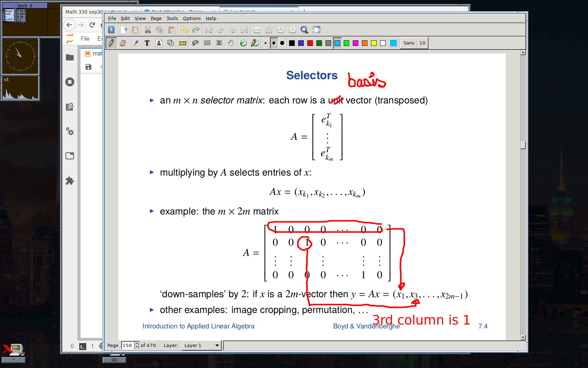Select the Eraser tool
The height and width of the screenshot is (368, 588).
pos(123,43)
